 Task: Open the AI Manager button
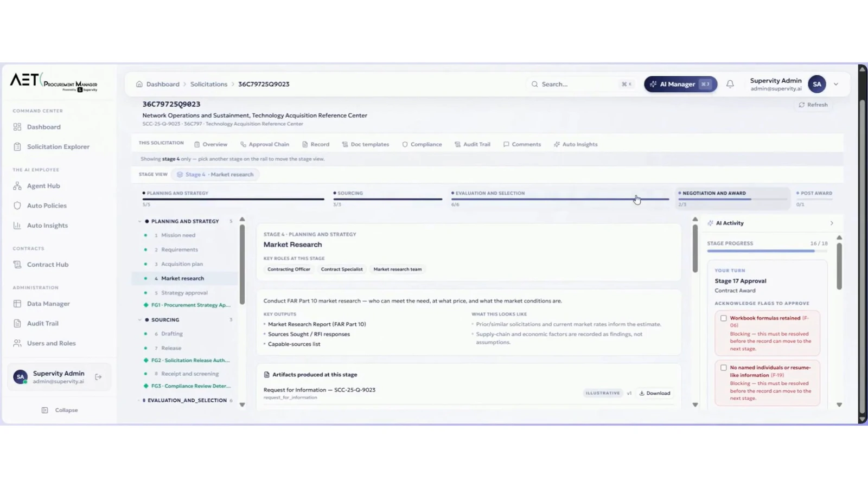(x=680, y=84)
